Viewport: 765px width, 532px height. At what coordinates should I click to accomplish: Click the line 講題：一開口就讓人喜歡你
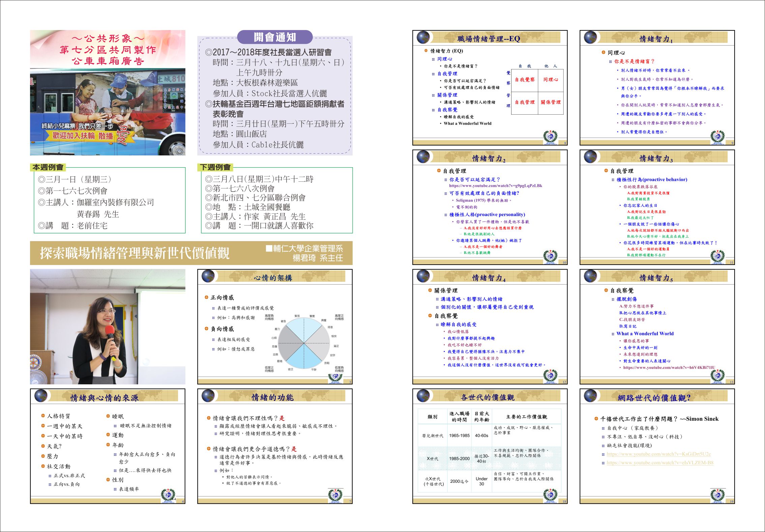pyautogui.click(x=259, y=226)
